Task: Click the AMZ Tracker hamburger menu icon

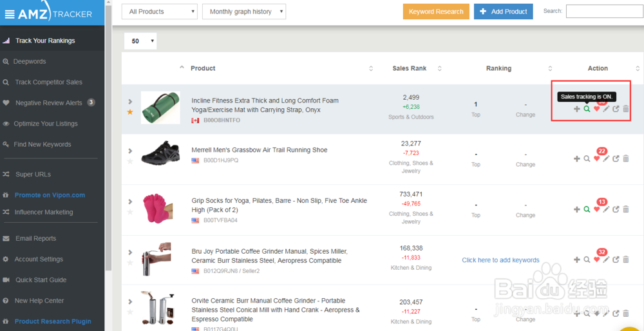Action: click(x=10, y=13)
